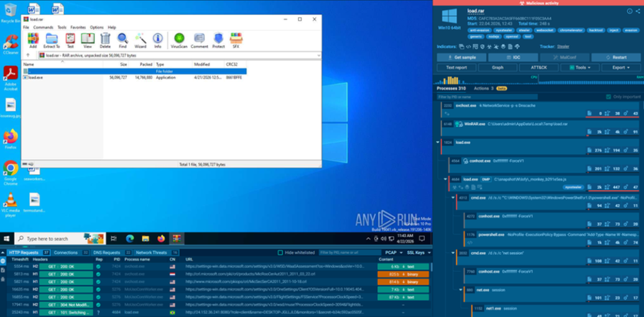Screen dimensions: 644x317
Task: Click the Extract To icon in WinRAR
Action: click(52, 41)
